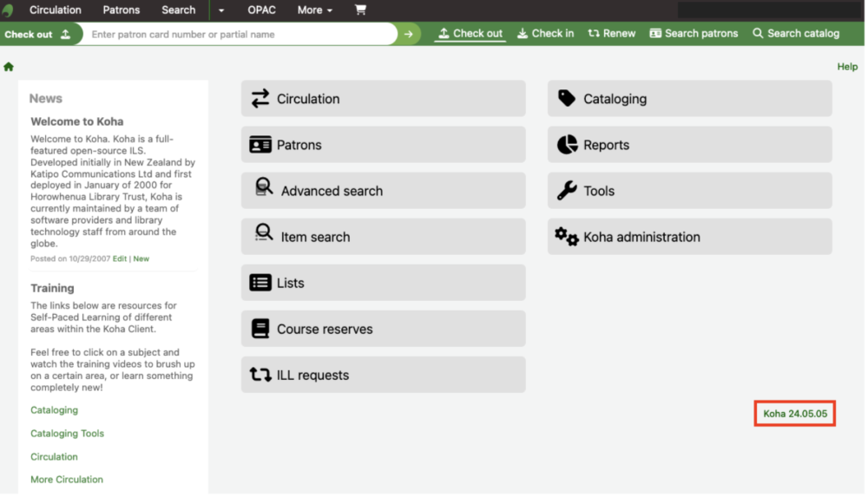The width and height of the screenshot is (868, 497).
Task: Click the home icon breadcrumb
Action: (x=9, y=67)
